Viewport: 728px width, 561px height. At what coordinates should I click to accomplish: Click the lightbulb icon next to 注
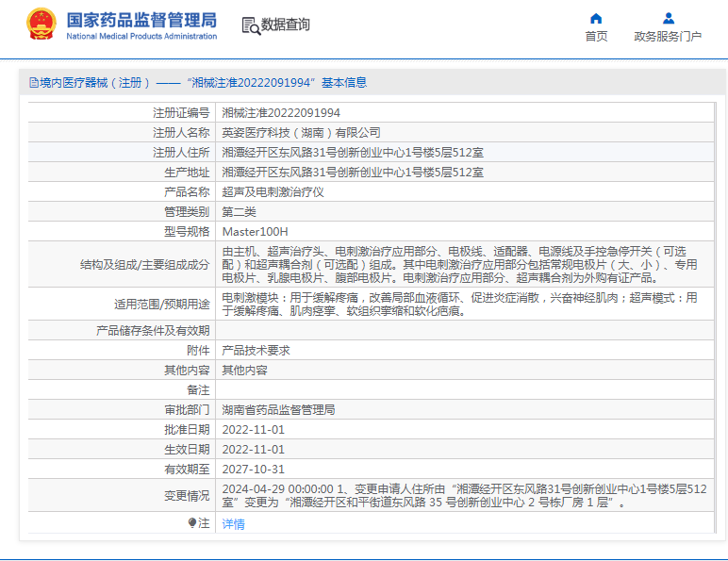click(192, 522)
